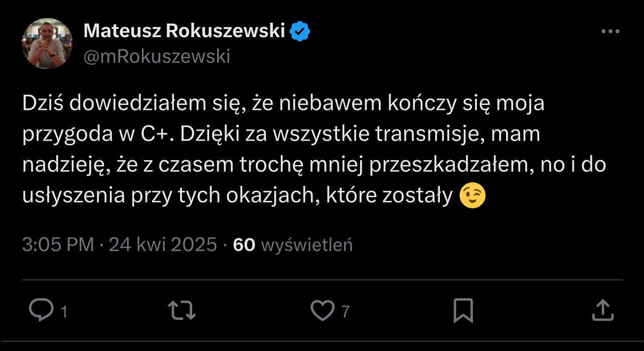This screenshot has width=644, height=351.
Task: Click the date 24 kwi 2025
Action: point(163,245)
